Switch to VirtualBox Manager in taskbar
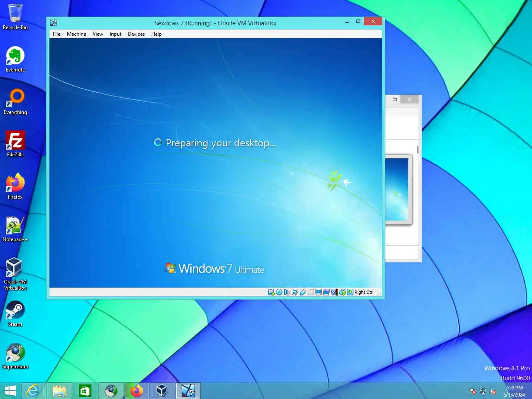532x399 pixels. [x=162, y=391]
